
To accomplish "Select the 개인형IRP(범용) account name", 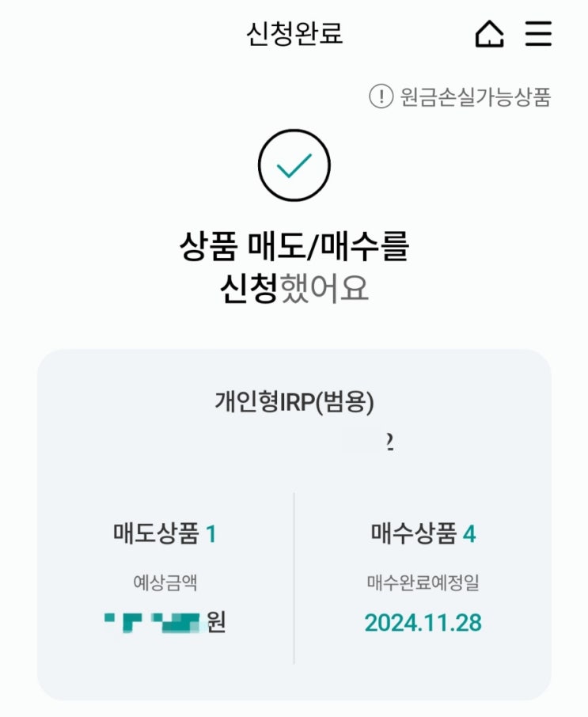I will 294,402.
